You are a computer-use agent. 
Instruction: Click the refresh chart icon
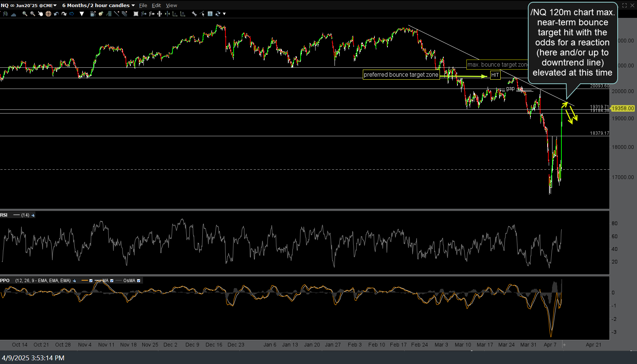[218, 14]
